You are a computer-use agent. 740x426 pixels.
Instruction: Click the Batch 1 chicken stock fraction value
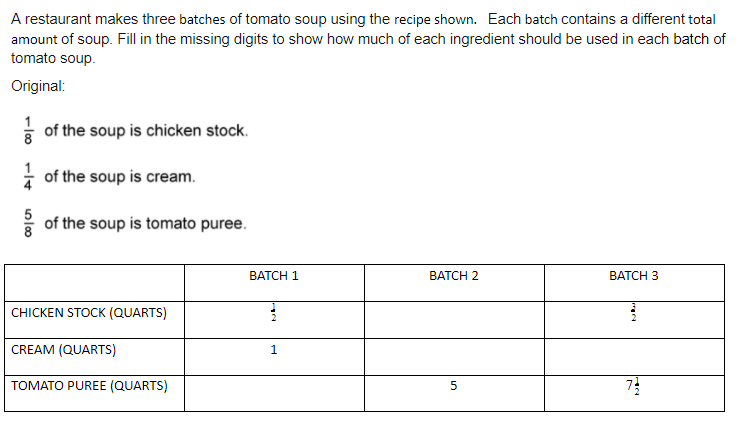(x=274, y=313)
